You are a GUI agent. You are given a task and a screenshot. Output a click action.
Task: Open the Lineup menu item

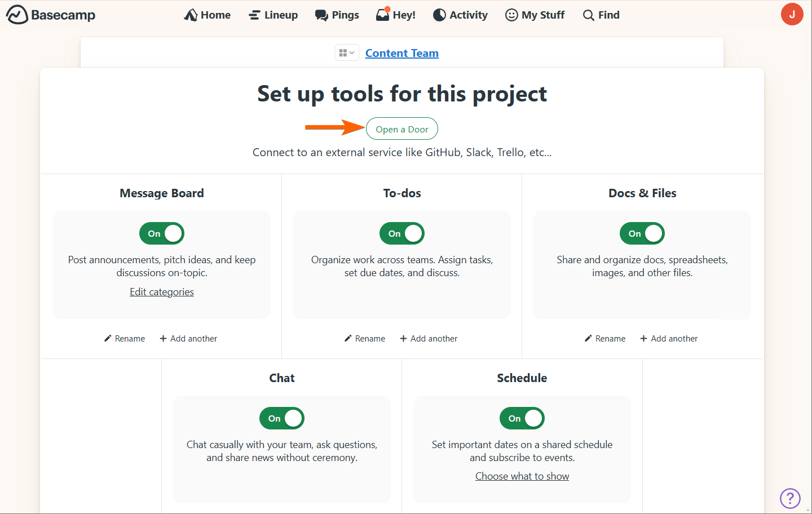(273, 15)
